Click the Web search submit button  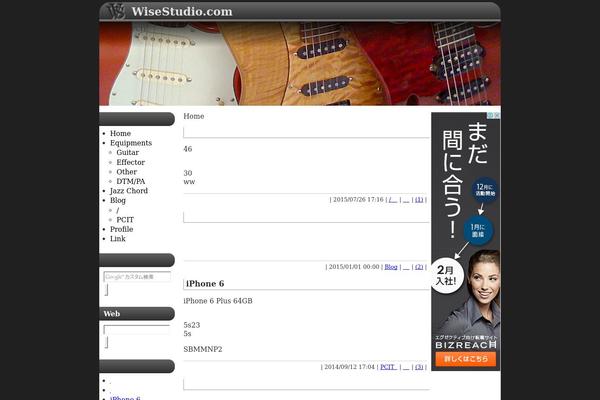pos(106,342)
